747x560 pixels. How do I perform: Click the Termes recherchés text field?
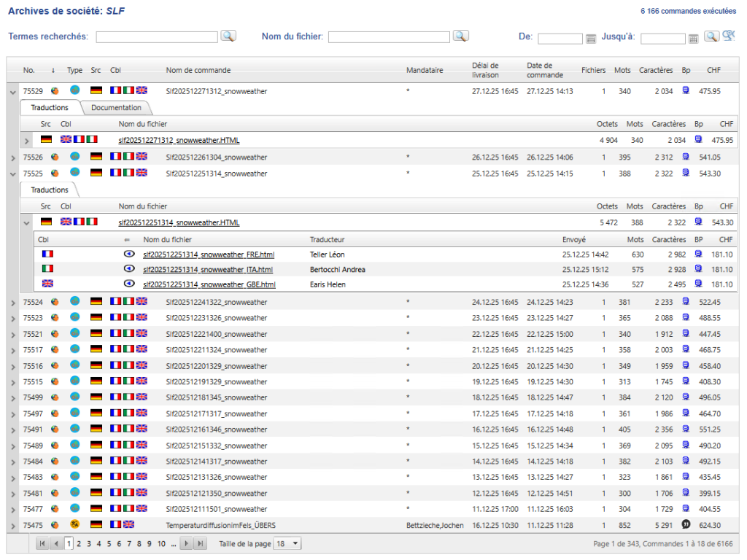pyautogui.click(x=157, y=37)
